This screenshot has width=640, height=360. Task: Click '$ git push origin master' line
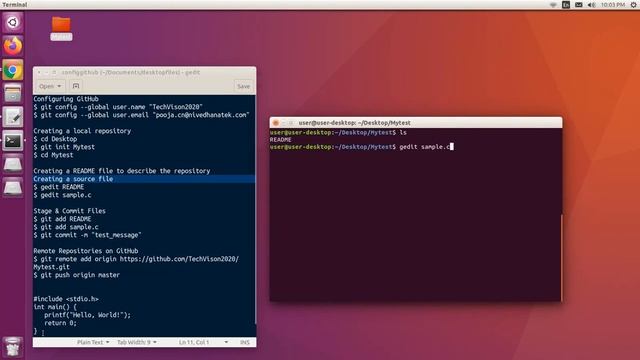(x=77, y=275)
